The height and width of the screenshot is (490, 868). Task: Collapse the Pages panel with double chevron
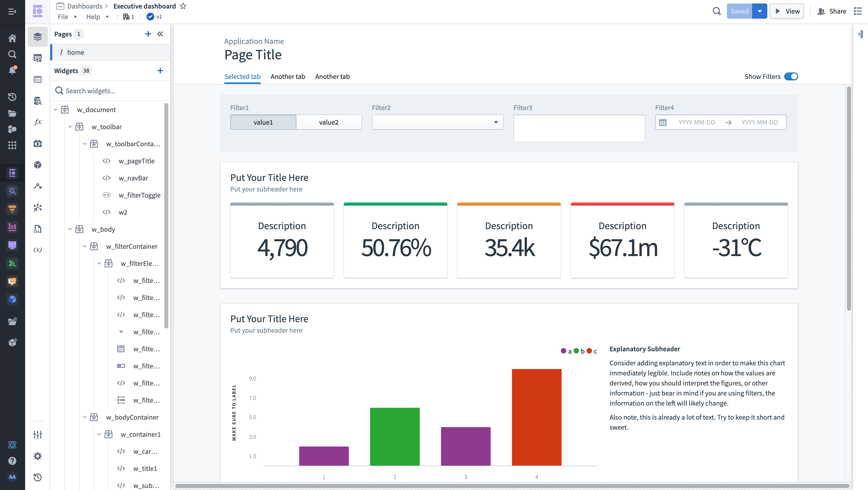click(x=160, y=34)
